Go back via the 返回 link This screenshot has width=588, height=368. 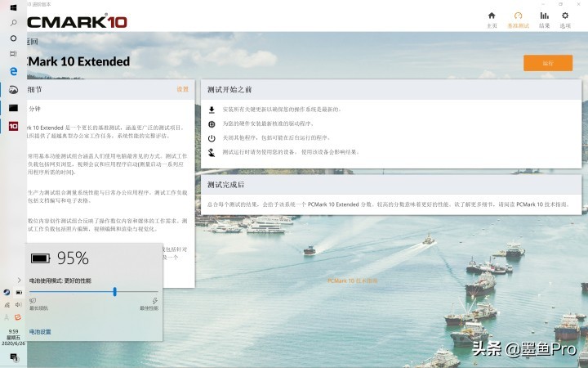coord(32,42)
